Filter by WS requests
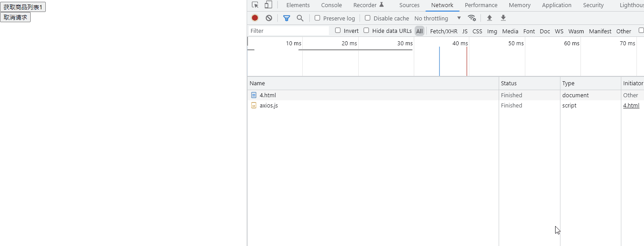The width and height of the screenshot is (644, 246). (x=559, y=31)
